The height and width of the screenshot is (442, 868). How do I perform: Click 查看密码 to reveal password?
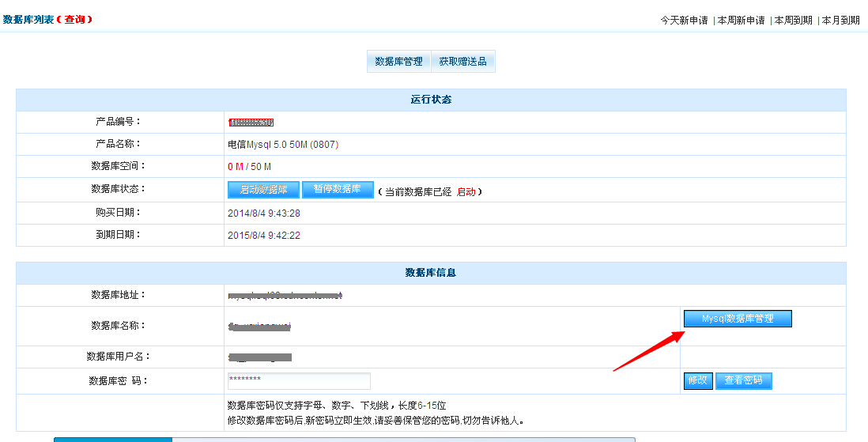pos(743,380)
